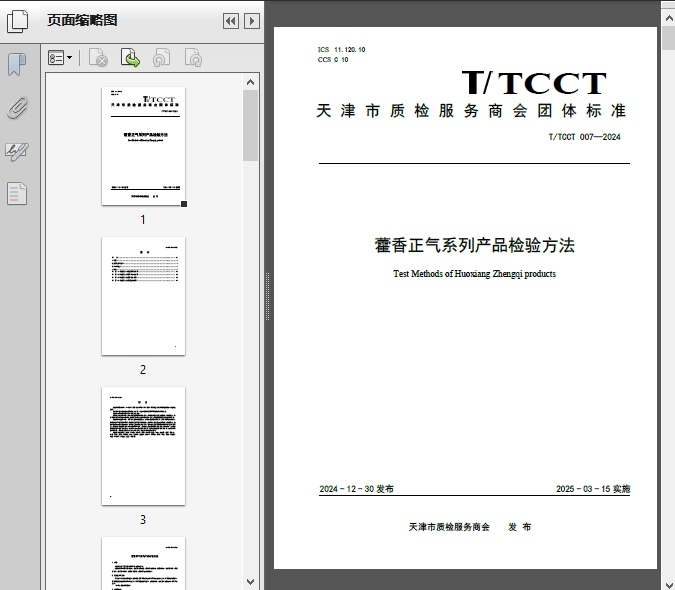Click the extract pages green arrow icon
This screenshot has width=675, height=590.
click(130, 58)
